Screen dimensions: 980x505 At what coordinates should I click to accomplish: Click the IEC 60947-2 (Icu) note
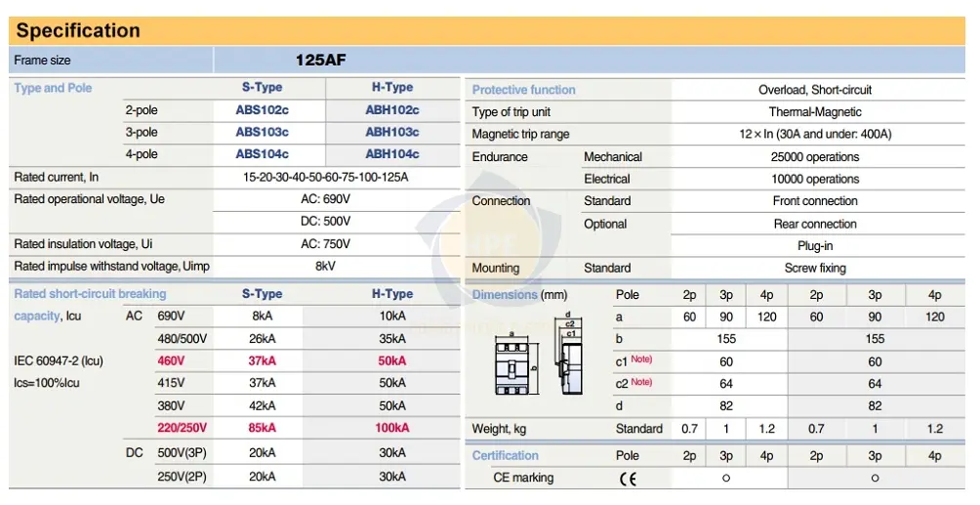click(59, 361)
